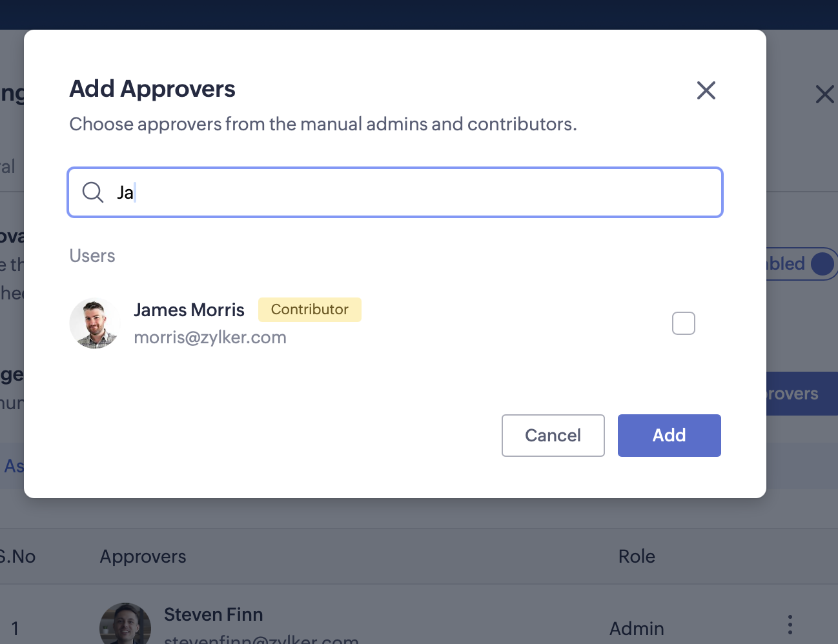Click the morris@zylker.com email address
Viewport: 838px width, 644px height.
[210, 337]
